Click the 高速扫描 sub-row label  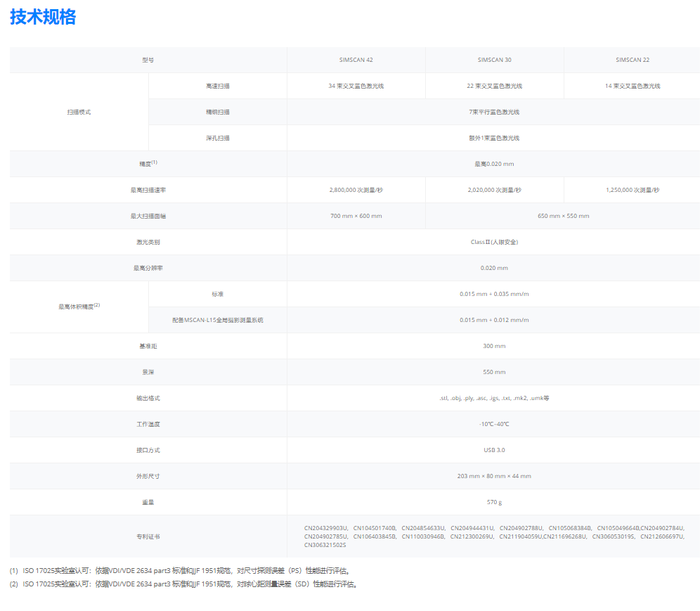[217, 86]
